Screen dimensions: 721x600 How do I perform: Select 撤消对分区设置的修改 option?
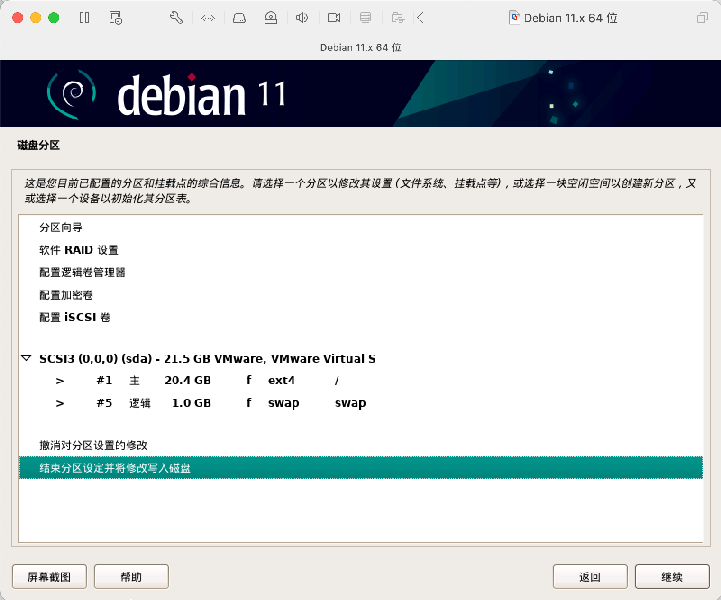[360, 445]
